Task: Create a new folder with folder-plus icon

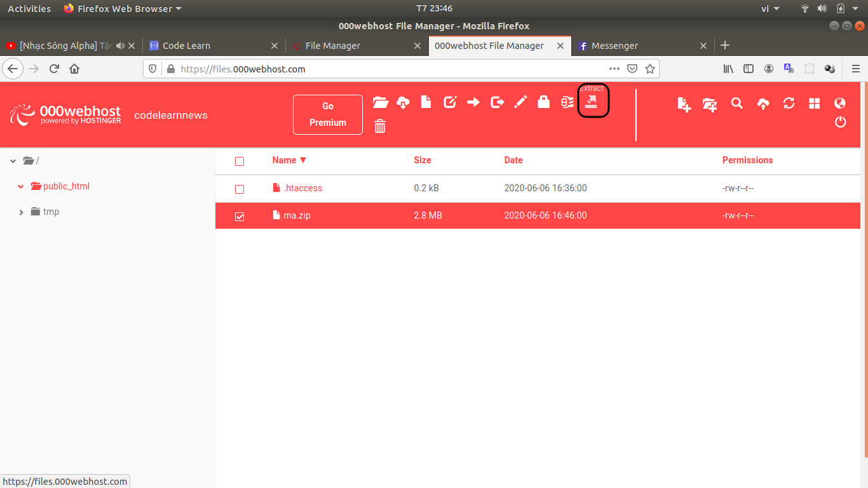Action: (710, 105)
